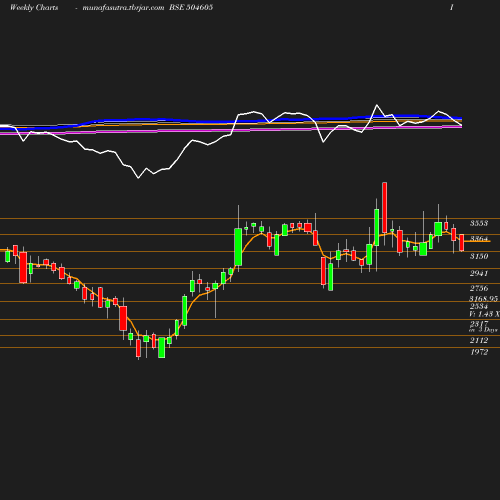Click the 1972 price level label
The height and width of the screenshot is (500, 500).
pyautogui.click(x=479, y=352)
